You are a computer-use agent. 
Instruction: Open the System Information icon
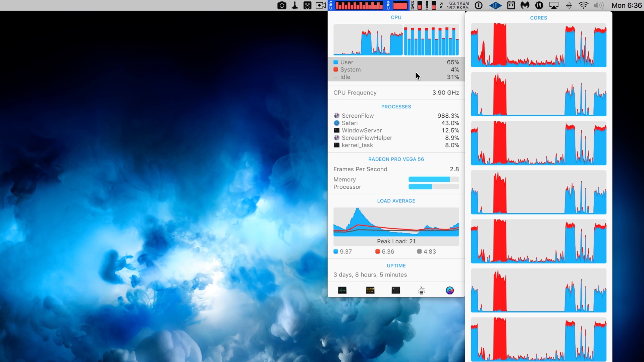tap(421, 290)
